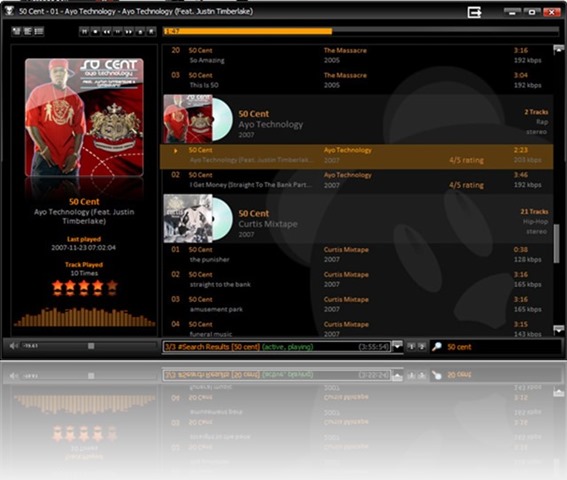Select the highlighted playing track row

point(356,157)
